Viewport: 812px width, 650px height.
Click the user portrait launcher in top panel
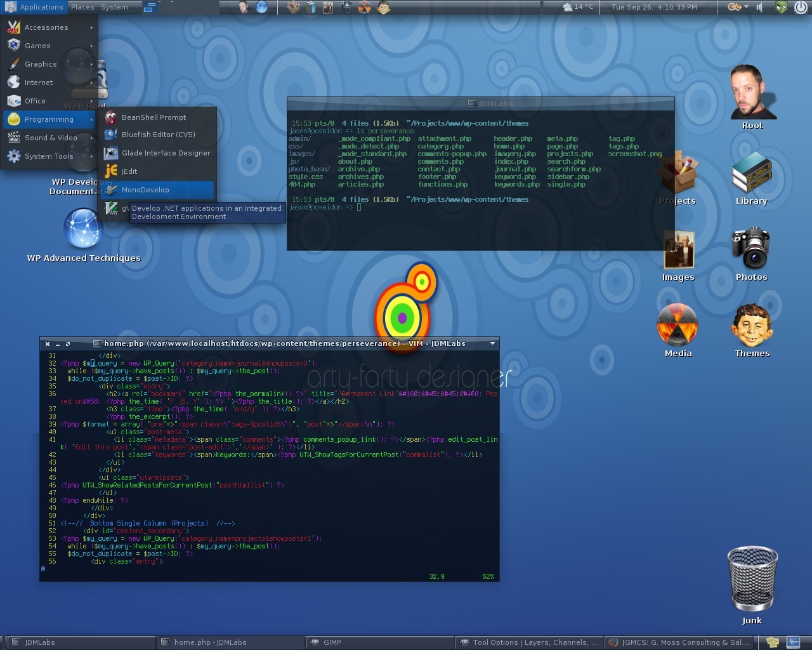pos(244,7)
